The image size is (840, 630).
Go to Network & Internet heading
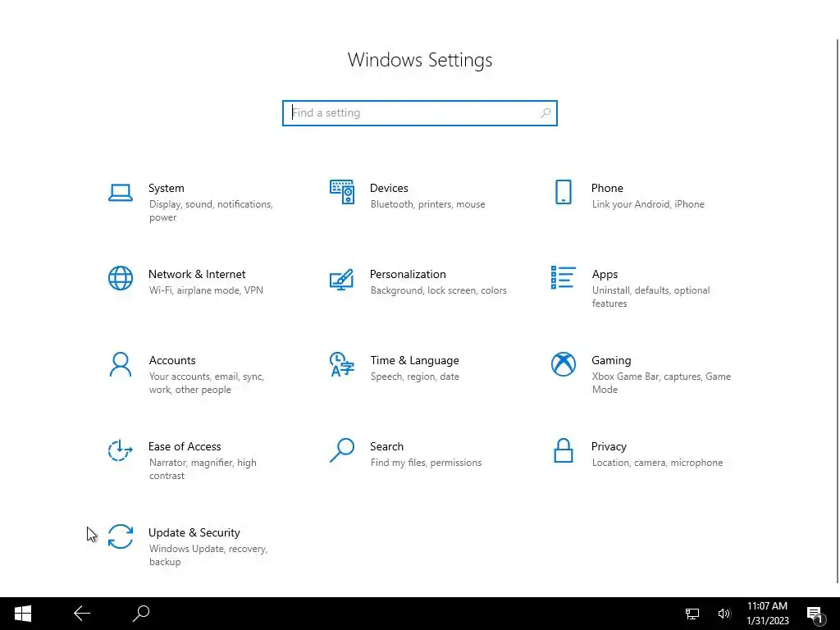tap(197, 274)
